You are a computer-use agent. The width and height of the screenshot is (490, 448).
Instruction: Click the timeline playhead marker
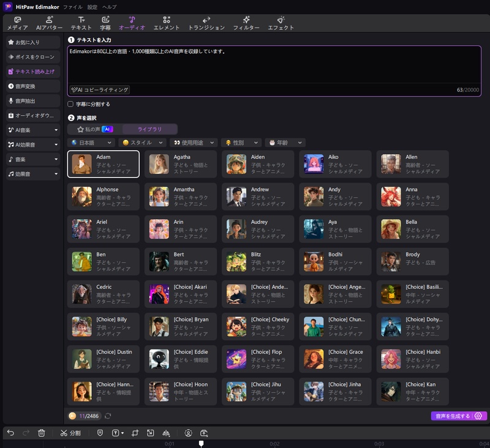(202, 443)
